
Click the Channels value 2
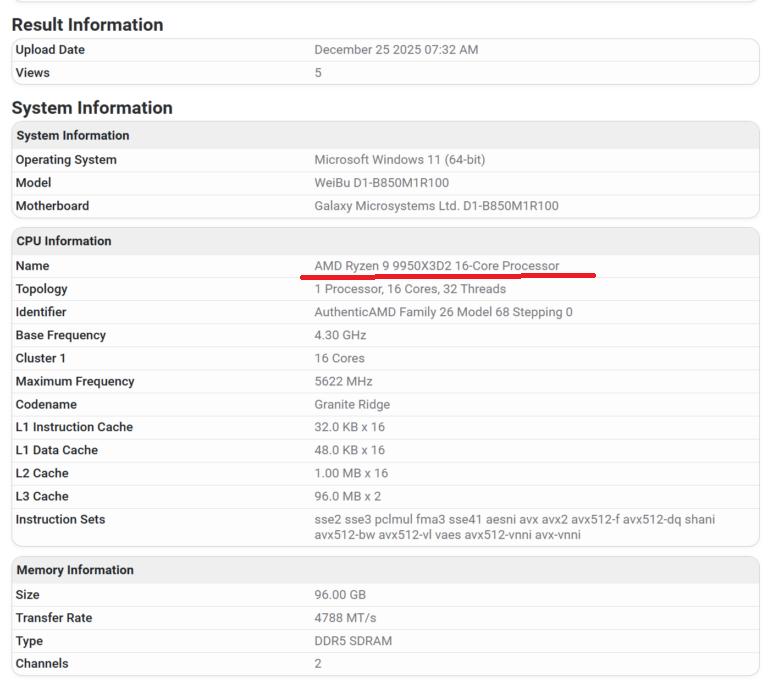(x=318, y=663)
